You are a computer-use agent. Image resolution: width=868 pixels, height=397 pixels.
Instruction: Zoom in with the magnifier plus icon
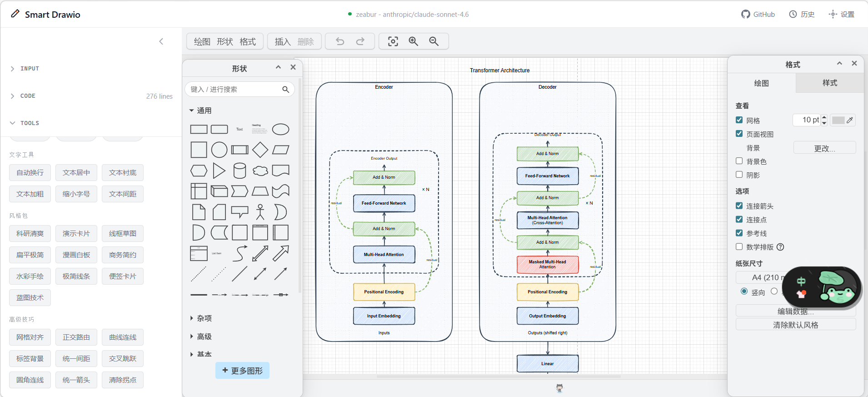414,41
